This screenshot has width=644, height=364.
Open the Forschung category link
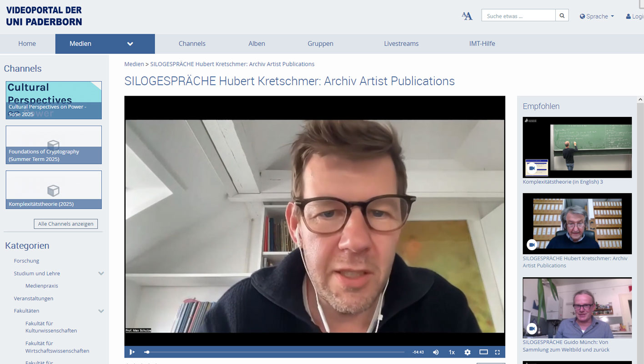[26, 261]
